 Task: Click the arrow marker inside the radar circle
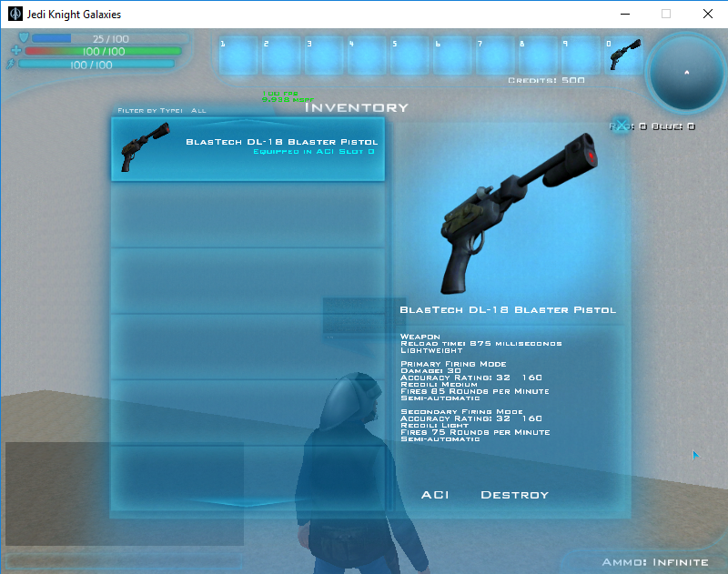pos(687,73)
